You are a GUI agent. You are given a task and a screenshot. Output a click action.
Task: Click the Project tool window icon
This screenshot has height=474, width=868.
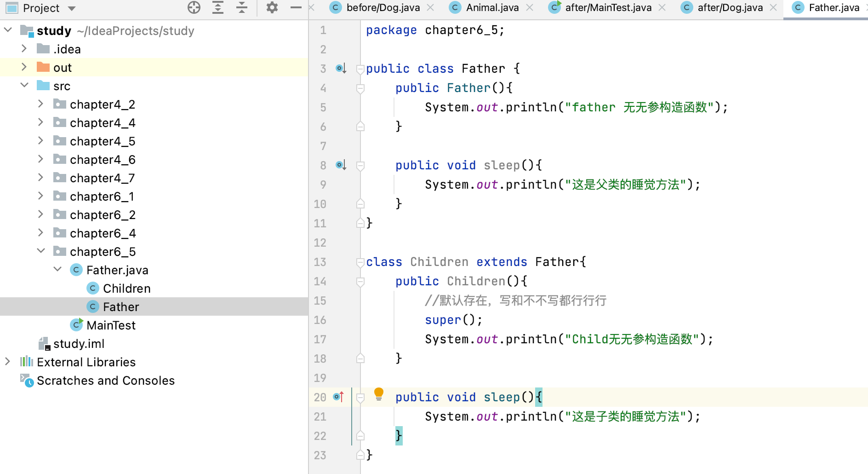11,8
